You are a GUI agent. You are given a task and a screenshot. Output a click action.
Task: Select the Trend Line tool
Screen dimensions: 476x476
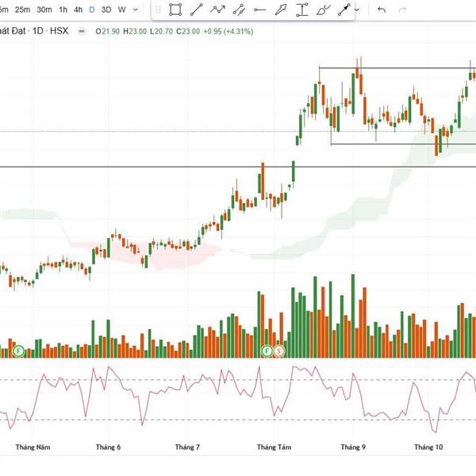pos(197,10)
